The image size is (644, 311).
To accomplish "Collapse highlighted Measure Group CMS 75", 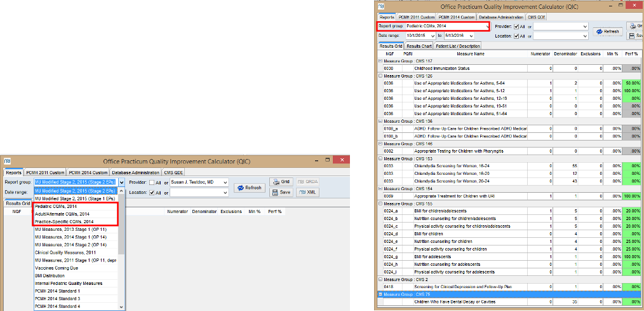I will click(380, 294).
